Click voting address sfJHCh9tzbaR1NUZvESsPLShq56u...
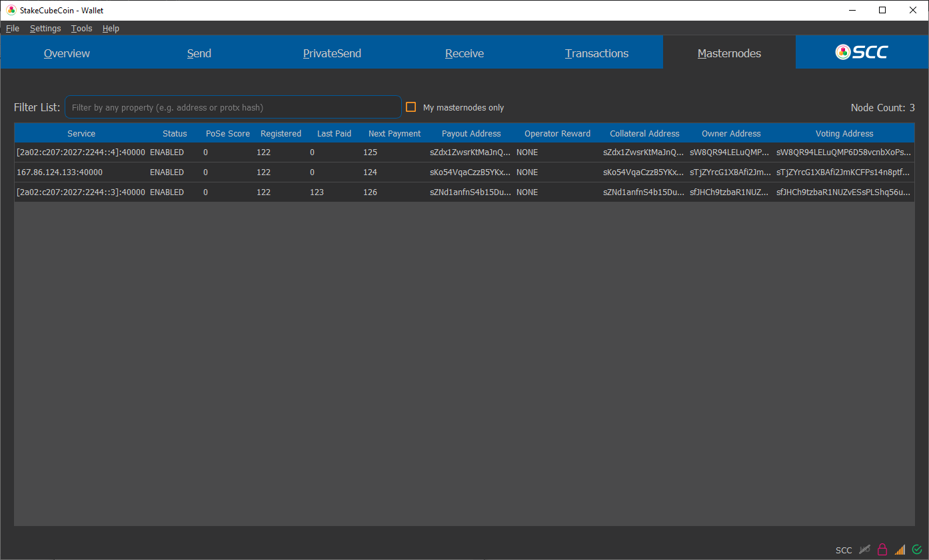The height and width of the screenshot is (560, 929). pyautogui.click(x=844, y=192)
